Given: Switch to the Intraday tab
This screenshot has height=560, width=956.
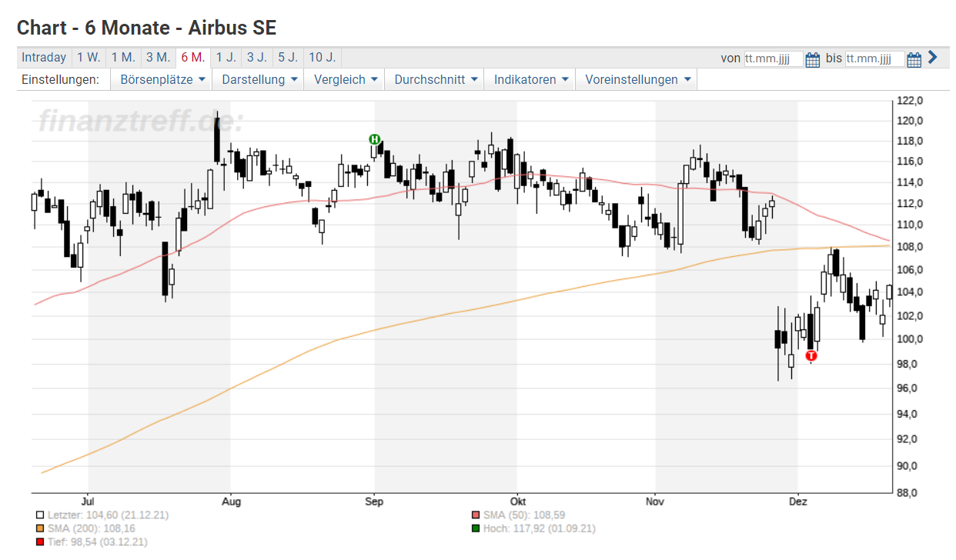Looking at the screenshot, I should click(x=44, y=58).
